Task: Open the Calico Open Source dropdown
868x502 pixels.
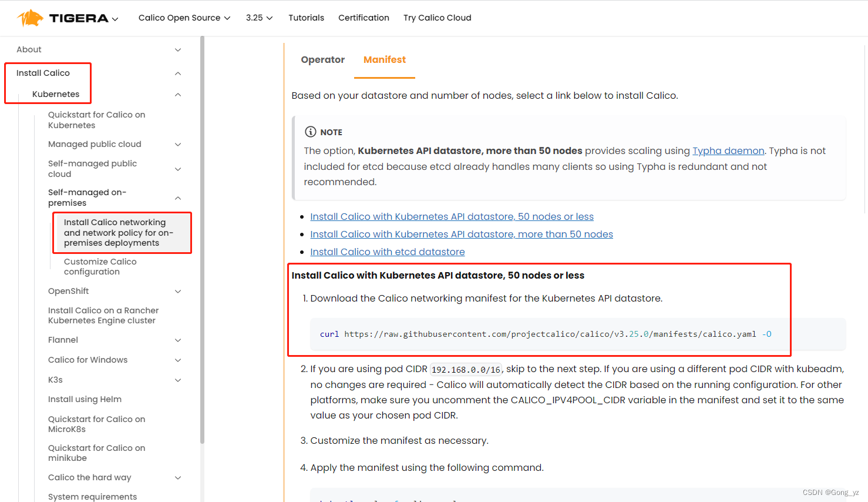Action: pos(184,18)
